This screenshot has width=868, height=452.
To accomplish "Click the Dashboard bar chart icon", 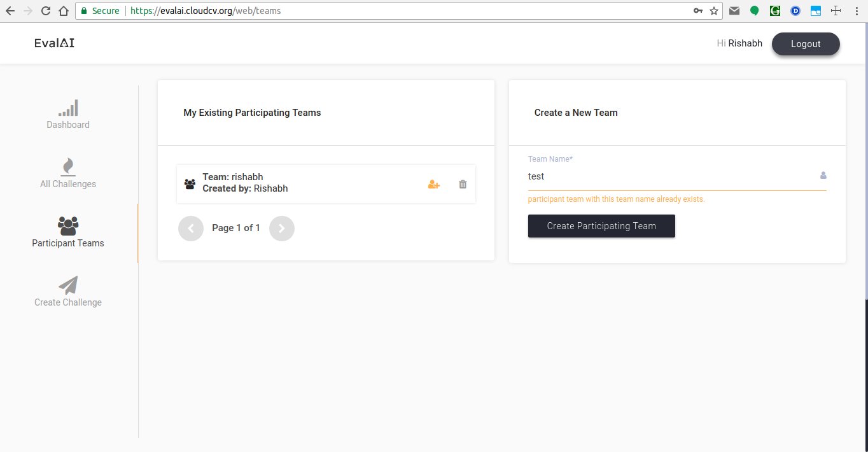I will tap(68, 107).
